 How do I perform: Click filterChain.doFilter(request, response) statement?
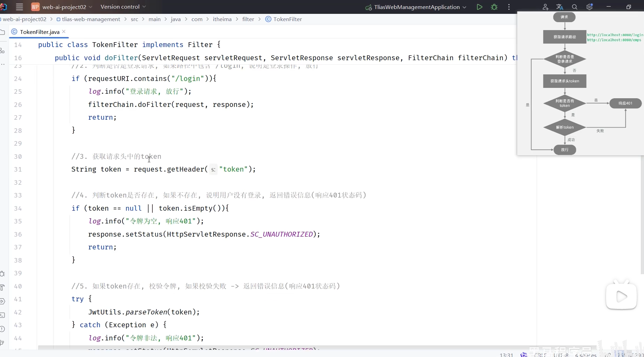point(171,104)
